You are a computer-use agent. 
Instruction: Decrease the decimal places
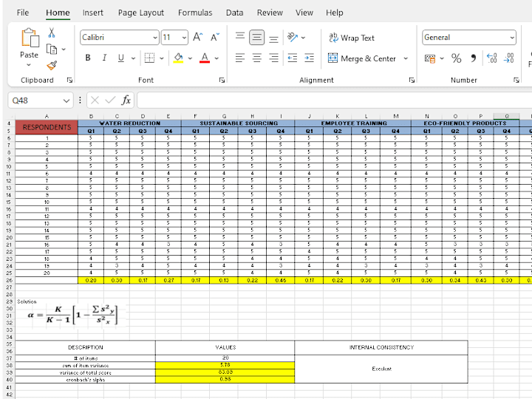(x=508, y=58)
